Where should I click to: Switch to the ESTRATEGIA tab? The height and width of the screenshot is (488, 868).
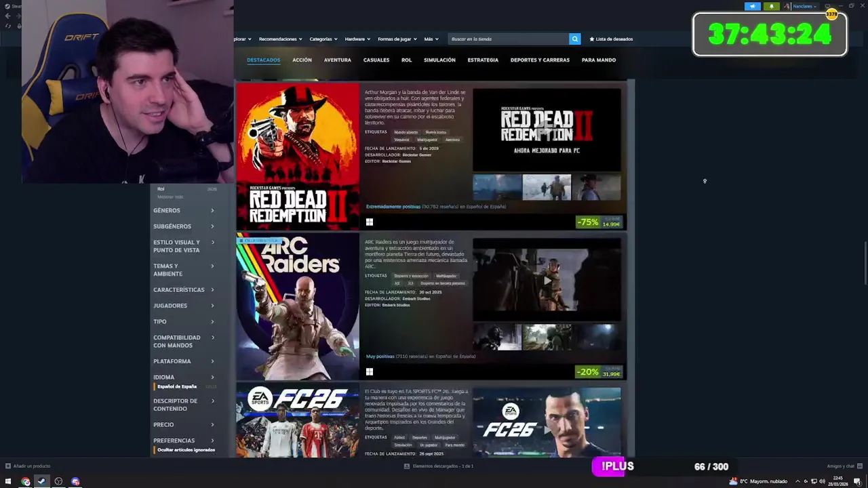pos(483,60)
